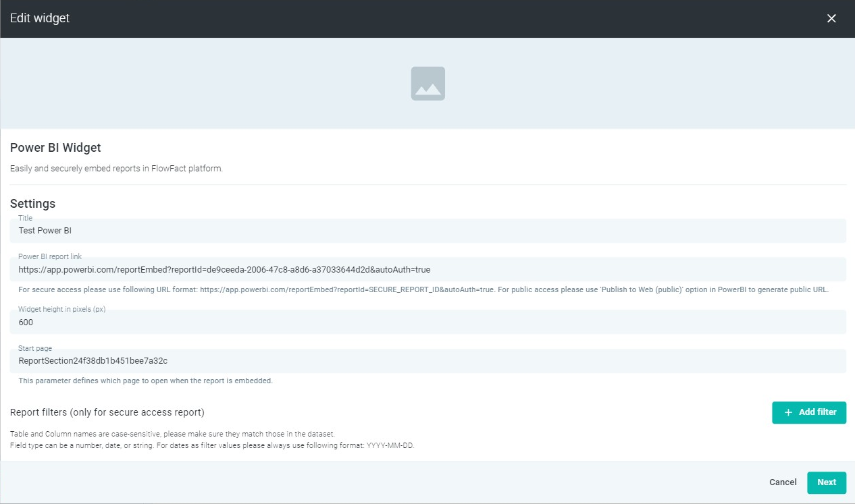The height and width of the screenshot is (504, 855).
Task: Click the Settings section heading
Action: tap(33, 204)
